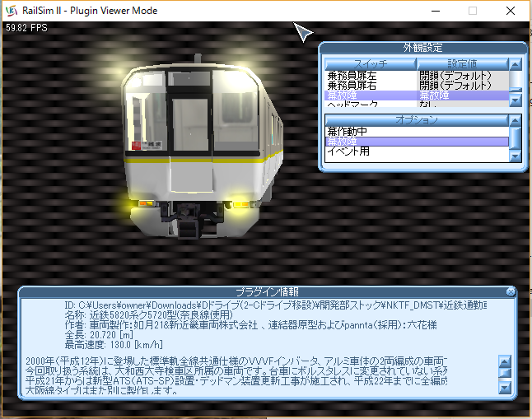Click the 名称 近鉄5820系 line
The image size is (532, 419).
coord(149,315)
